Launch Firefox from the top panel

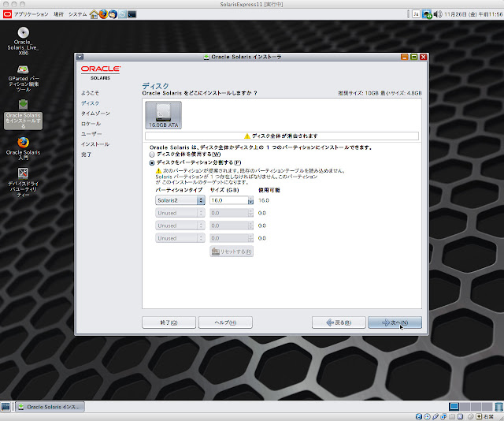pyautogui.click(x=103, y=14)
